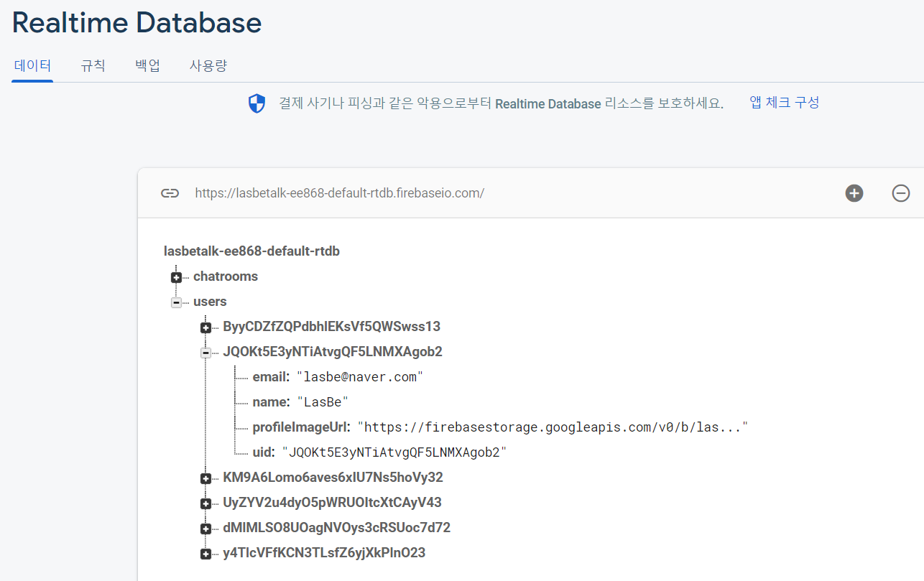This screenshot has height=581, width=924.
Task: Expand user KM9A6Lomo6aves6xlU7Ns5hoVy32
Action: click(205, 478)
